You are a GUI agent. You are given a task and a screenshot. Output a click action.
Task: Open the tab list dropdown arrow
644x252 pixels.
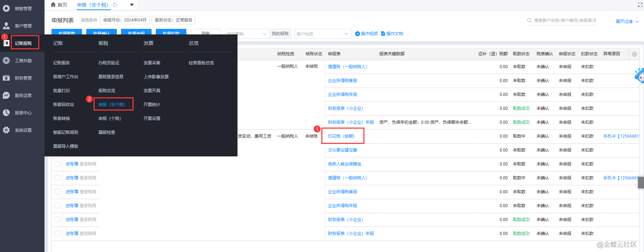tap(132, 5)
